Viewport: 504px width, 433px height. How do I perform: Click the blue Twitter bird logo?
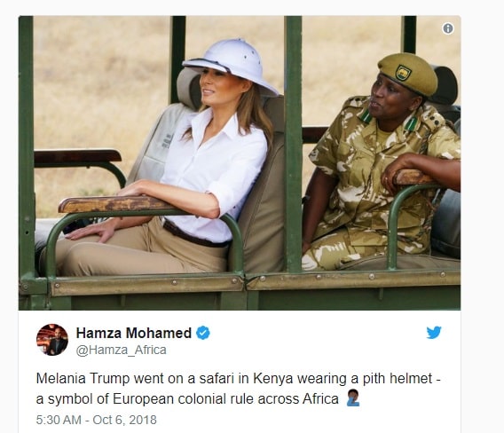434,333
